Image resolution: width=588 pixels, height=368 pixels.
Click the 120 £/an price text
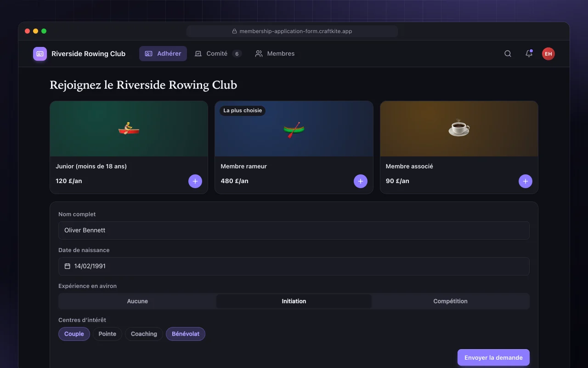69,181
